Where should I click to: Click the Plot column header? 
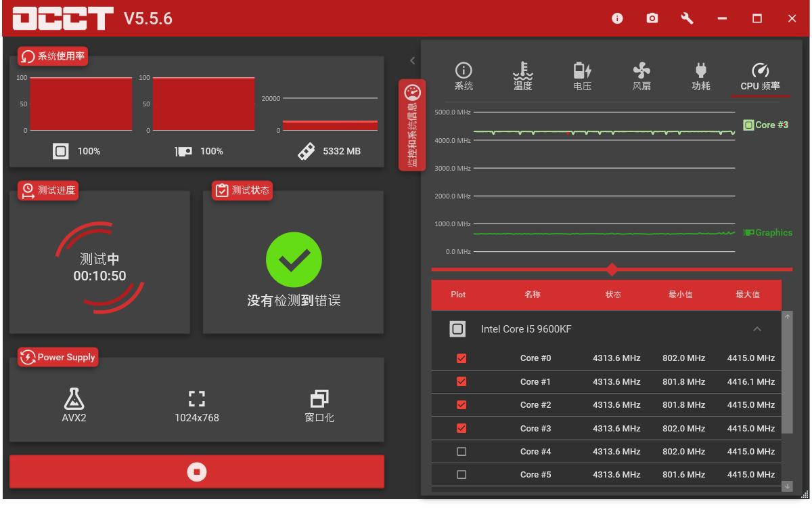(x=458, y=295)
